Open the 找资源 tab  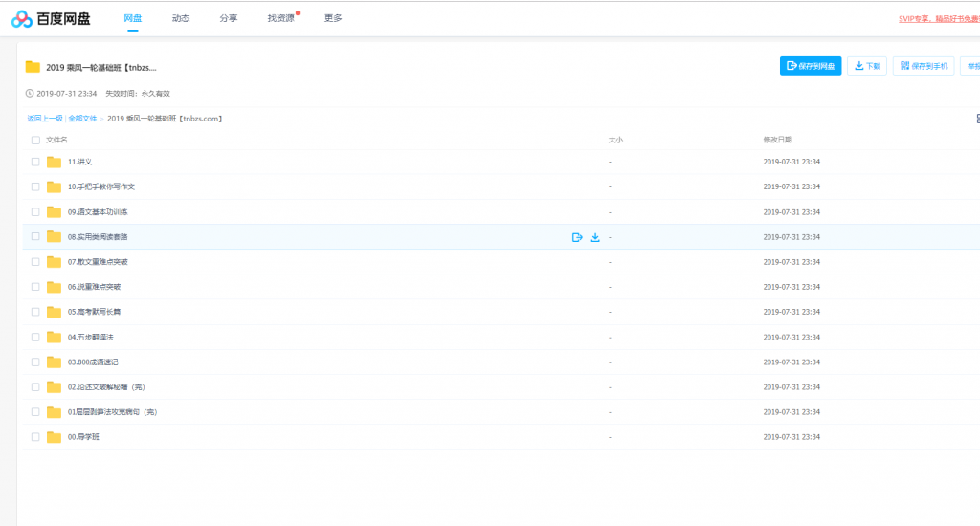tap(281, 18)
